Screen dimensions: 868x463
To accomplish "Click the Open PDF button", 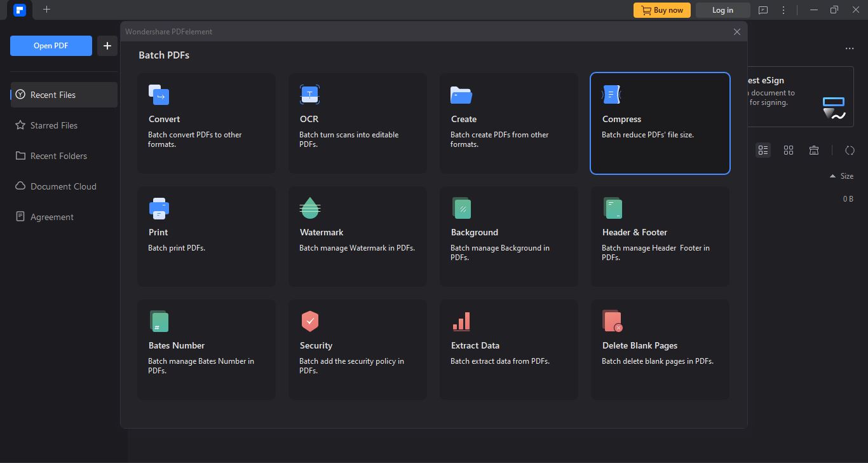I will pyautogui.click(x=51, y=46).
